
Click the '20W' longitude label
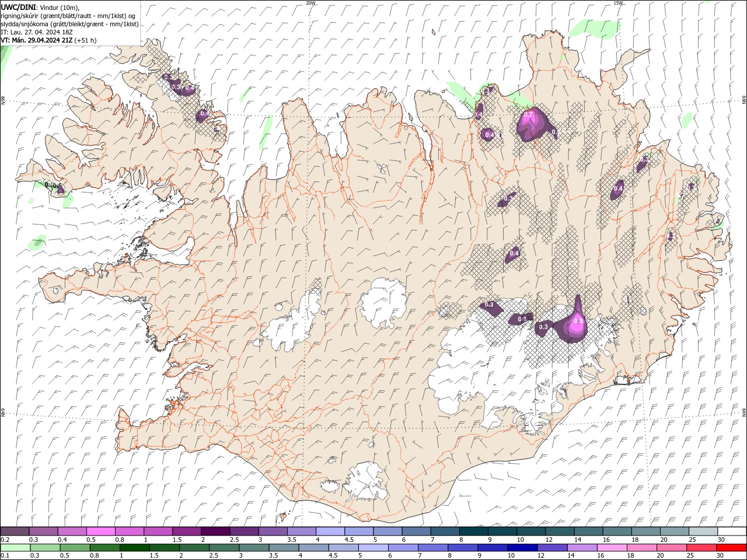[310, 3]
